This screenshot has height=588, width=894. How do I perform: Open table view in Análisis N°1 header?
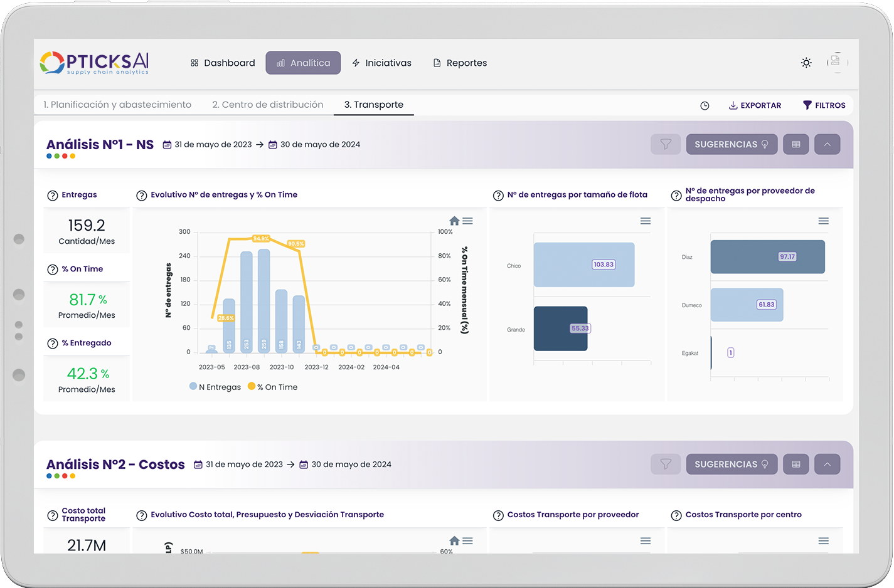pos(796,144)
